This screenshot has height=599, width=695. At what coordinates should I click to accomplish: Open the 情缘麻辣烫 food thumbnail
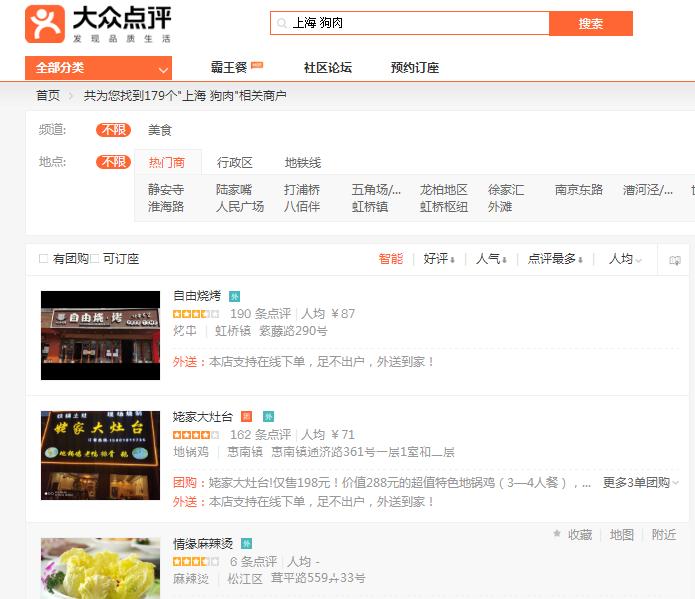(x=100, y=568)
